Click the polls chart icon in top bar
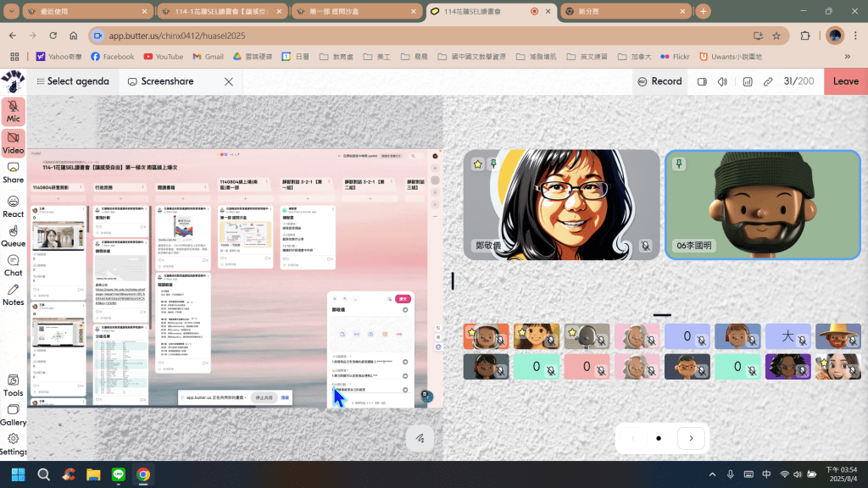This screenshot has width=868, height=488. tap(748, 82)
